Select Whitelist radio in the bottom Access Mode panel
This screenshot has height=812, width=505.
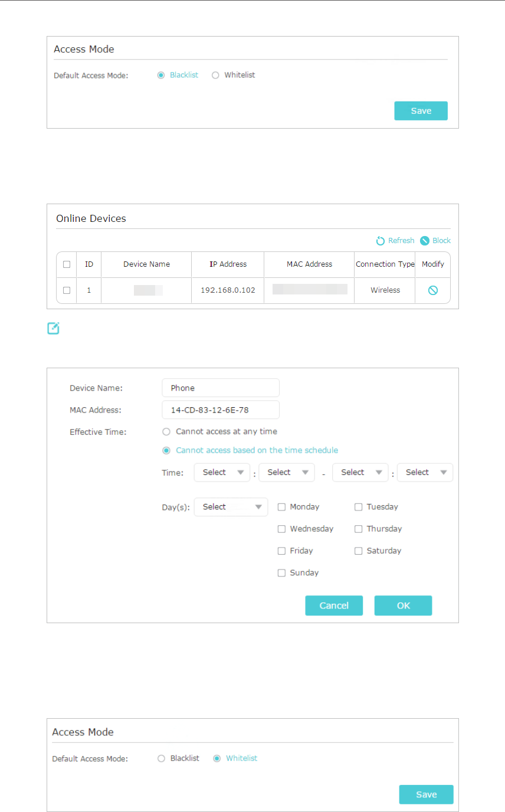(217, 758)
